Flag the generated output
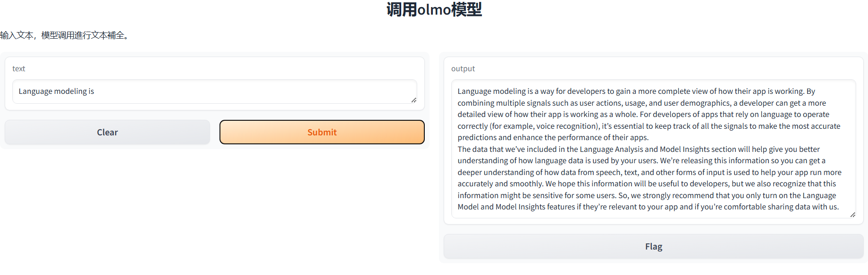Screen dimensions: 868x275 pyautogui.click(x=653, y=247)
